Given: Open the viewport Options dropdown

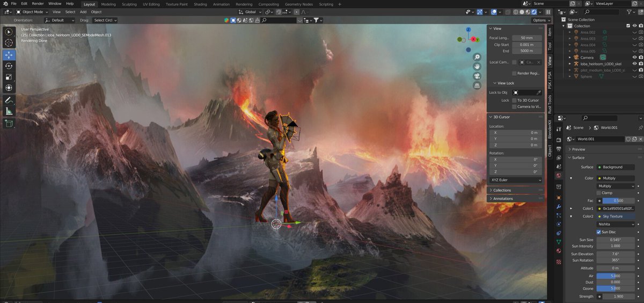Looking at the screenshot, I should pos(540,20).
